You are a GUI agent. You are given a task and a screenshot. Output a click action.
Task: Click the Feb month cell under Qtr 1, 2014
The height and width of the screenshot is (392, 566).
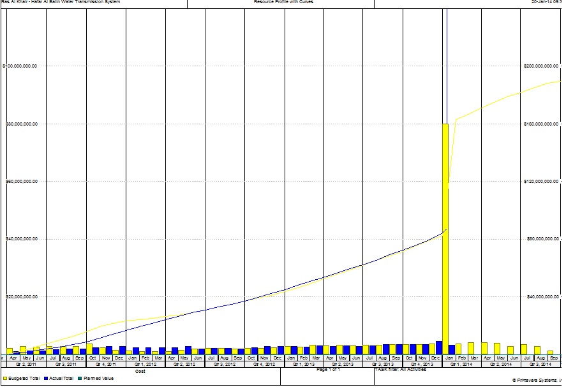point(462,358)
